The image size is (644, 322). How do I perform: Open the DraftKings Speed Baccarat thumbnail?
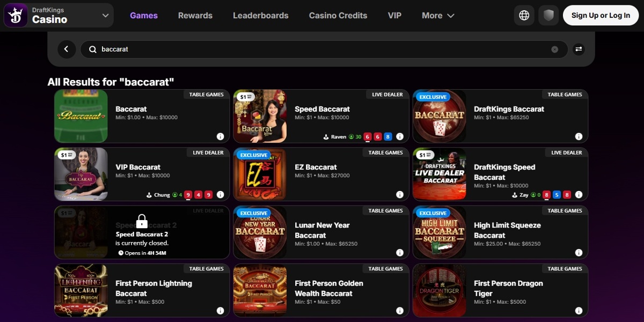[440, 174]
